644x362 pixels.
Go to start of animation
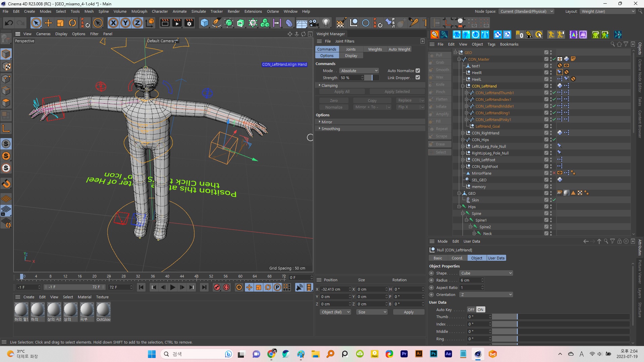point(141,287)
